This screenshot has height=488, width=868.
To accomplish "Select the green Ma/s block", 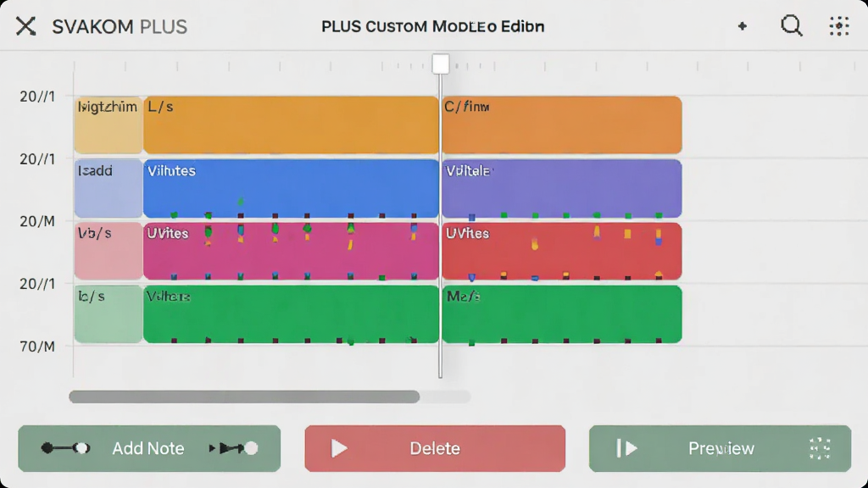I will coord(562,314).
